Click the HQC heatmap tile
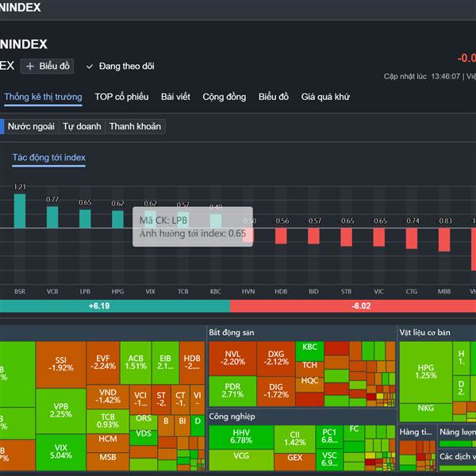 click(x=309, y=384)
